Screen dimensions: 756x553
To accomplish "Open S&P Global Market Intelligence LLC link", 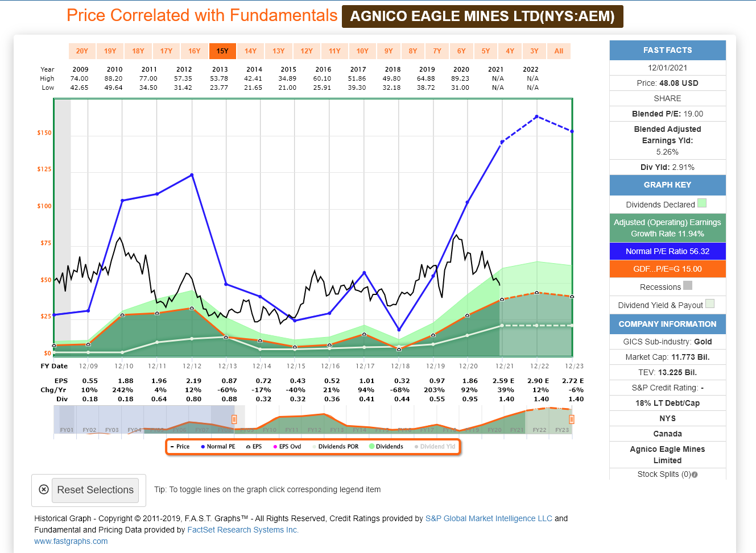I will [489, 518].
